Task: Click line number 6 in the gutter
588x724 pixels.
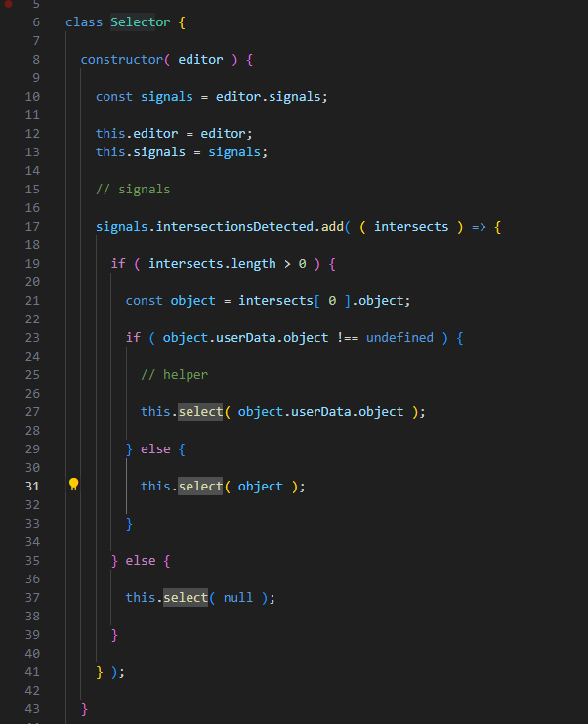Action: (36, 22)
